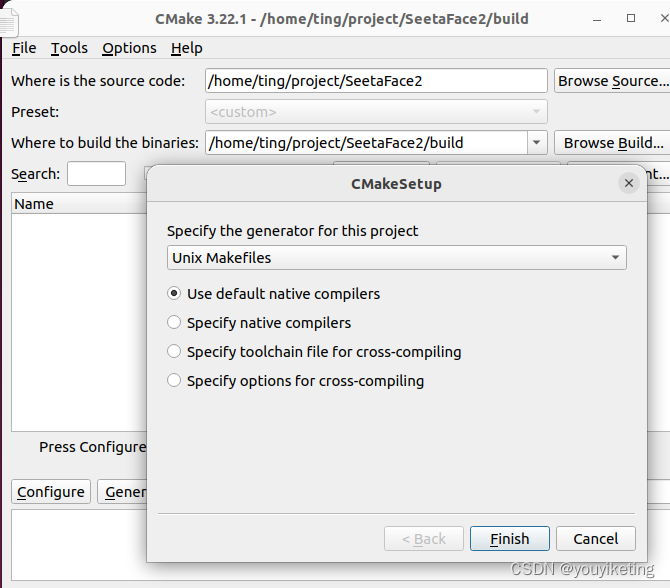Click the build binaries path field

(366, 143)
